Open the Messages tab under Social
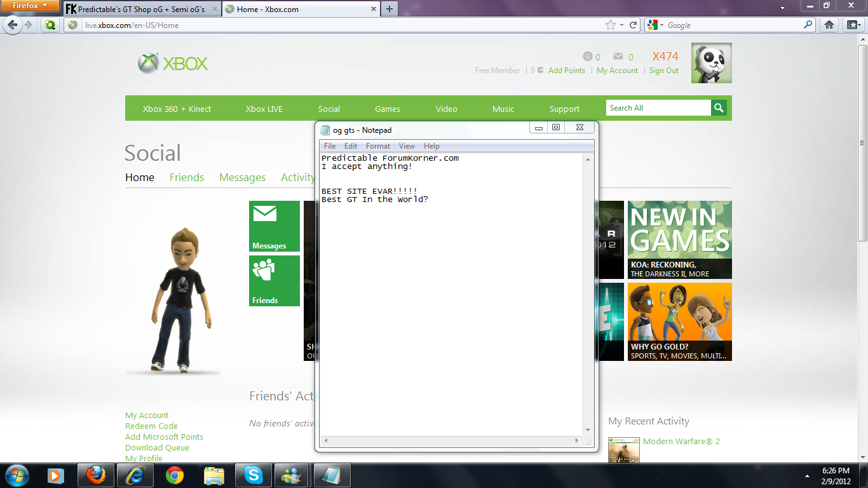Viewport: 868px width, 488px height. (x=242, y=177)
